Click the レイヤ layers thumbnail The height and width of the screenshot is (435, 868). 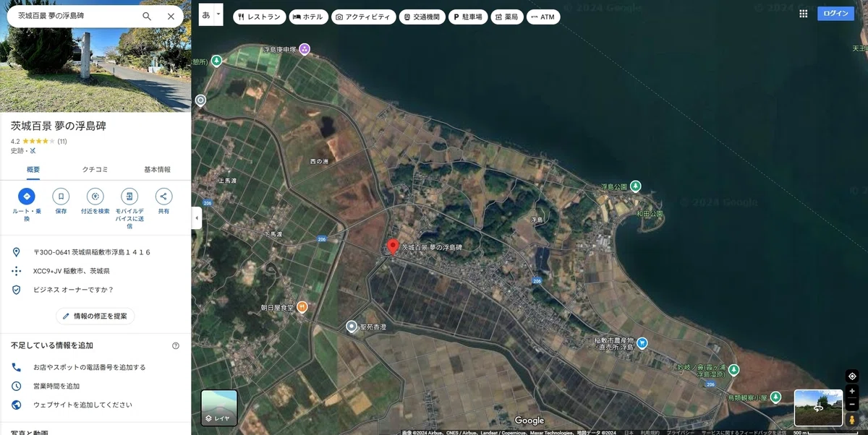click(219, 408)
